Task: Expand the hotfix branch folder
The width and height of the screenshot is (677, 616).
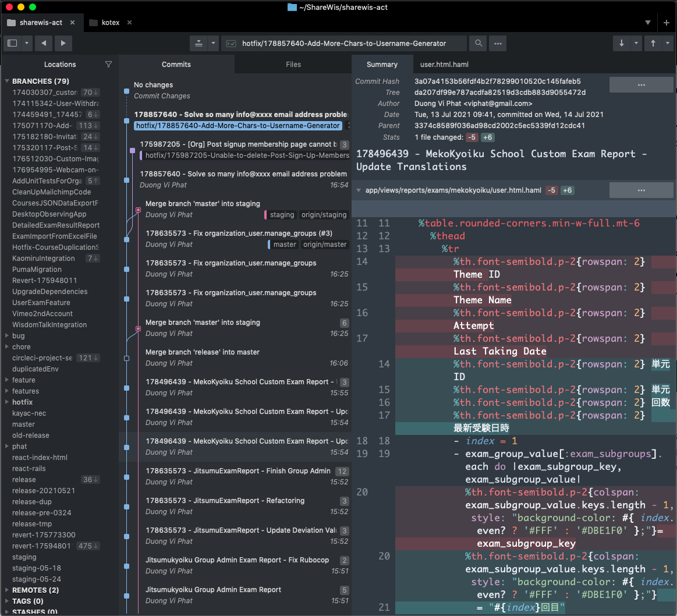Action: (x=7, y=402)
